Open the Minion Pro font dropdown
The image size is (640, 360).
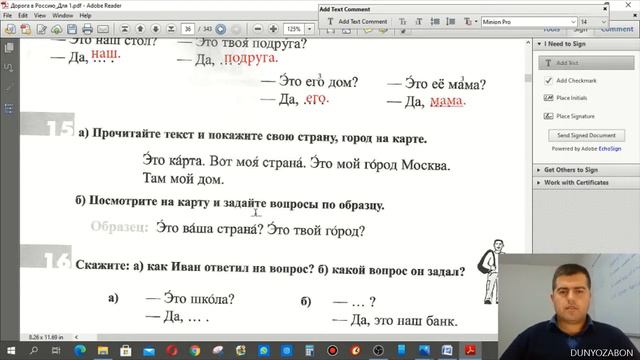click(x=573, y=22)
